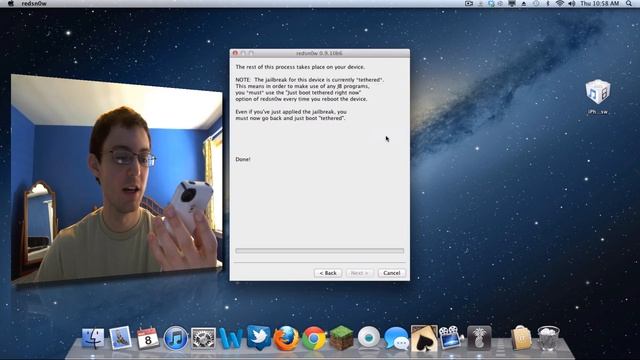This screenshot has width=640, height=360.
Task: Open the redsn0w application menu
Action: pyautogui.click(x=34, y=3)
